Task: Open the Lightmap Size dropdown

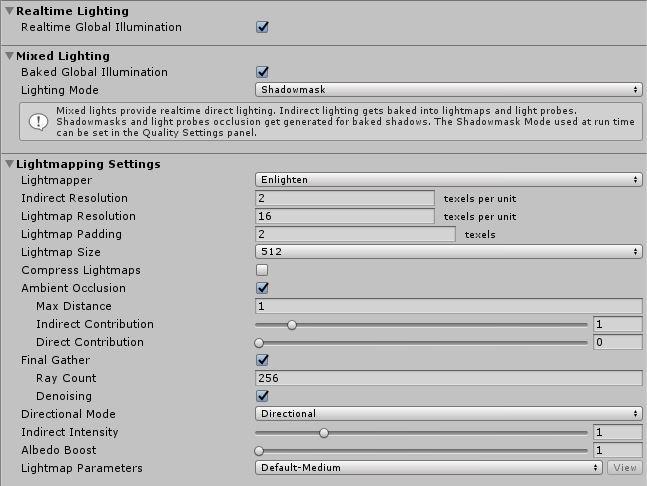Action: [x=448, y=252]
